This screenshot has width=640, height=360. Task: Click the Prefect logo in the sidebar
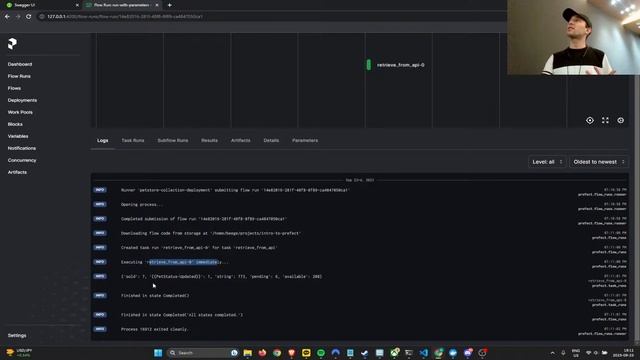point(12,43)
